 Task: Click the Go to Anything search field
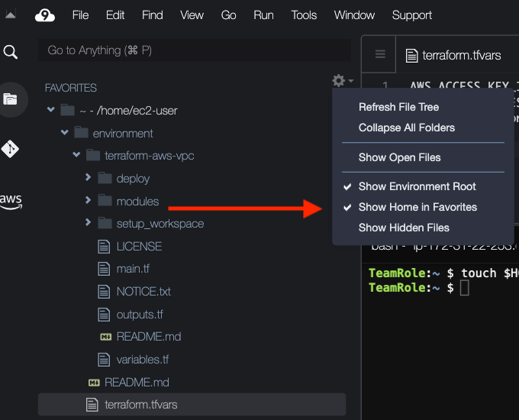[195, 50]
